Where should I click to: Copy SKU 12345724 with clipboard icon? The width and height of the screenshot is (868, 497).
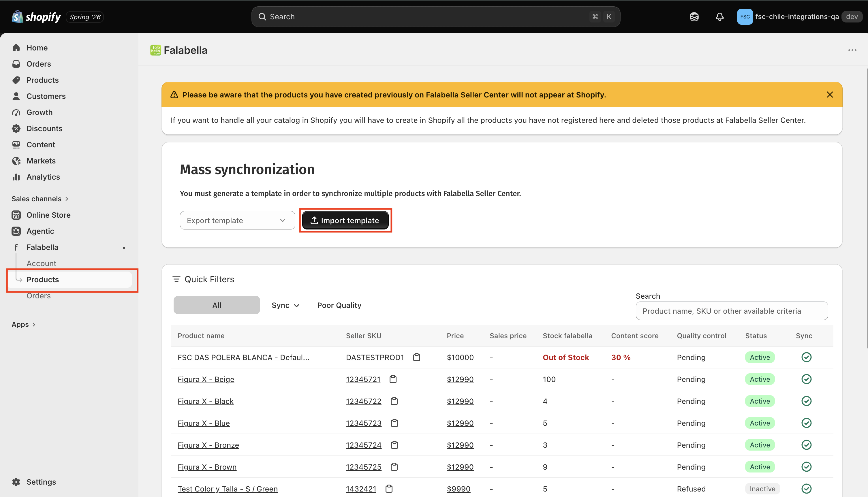coord(394,445)
